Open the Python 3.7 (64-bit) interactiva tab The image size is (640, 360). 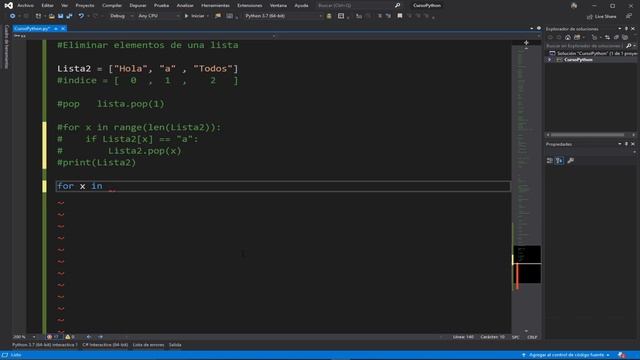click(45, 345)
